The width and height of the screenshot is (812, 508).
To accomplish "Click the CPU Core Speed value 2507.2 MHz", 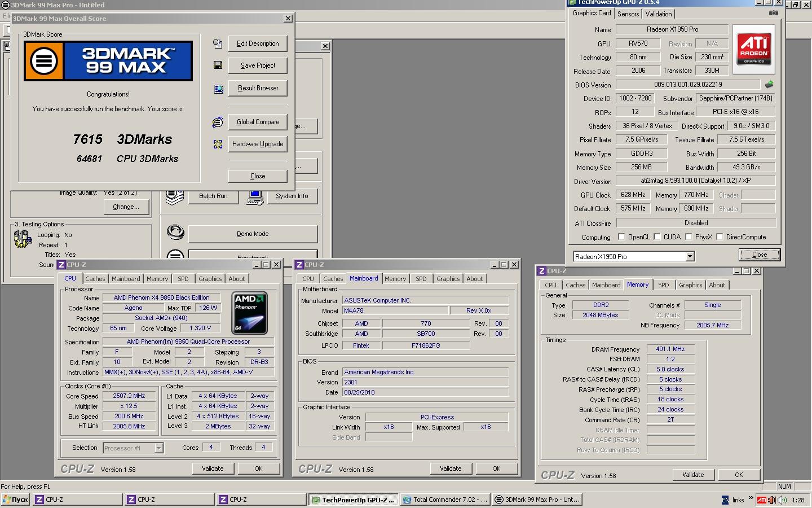I will tap(129, 396).
